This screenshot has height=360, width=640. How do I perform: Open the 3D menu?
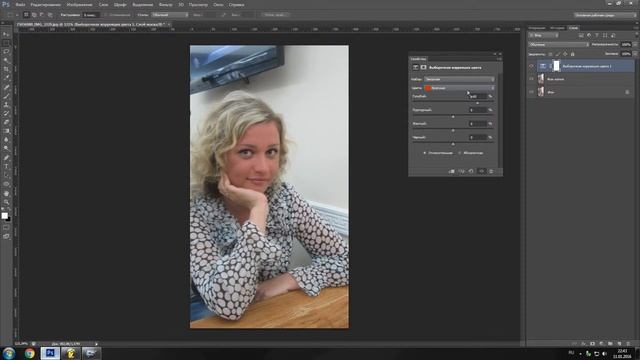click(181, 4)
